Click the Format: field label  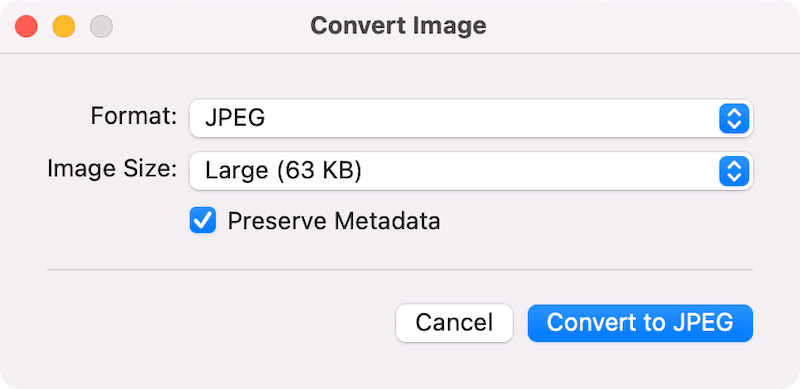point(134,116)
